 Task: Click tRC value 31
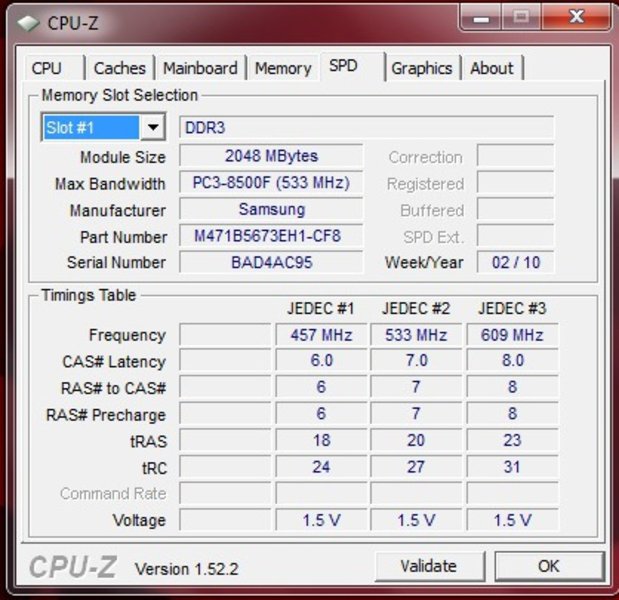coord(512,467)
